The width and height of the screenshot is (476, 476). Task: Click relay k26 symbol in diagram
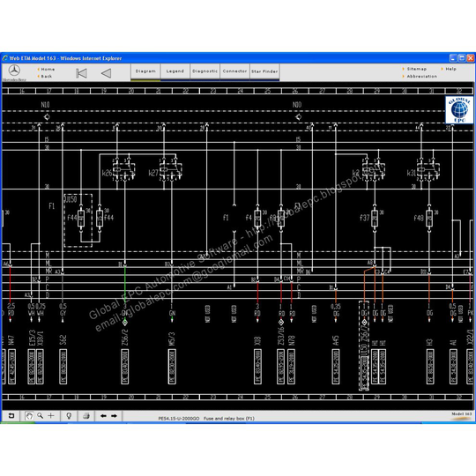click(123, 170)
